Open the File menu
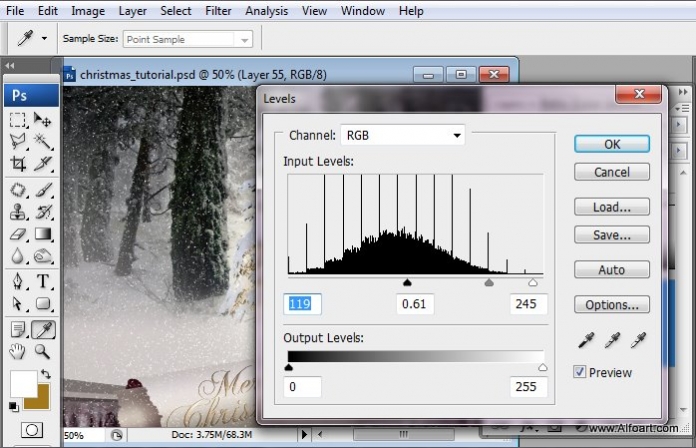The height and width of the screenshot is (448, 696). (x=15, y=11)
